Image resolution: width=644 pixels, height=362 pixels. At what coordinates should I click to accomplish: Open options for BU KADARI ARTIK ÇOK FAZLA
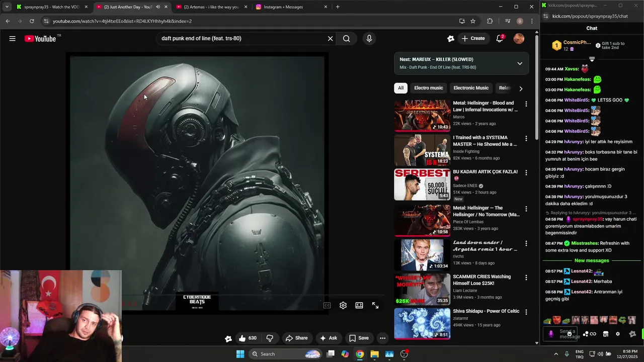(526, 172)
